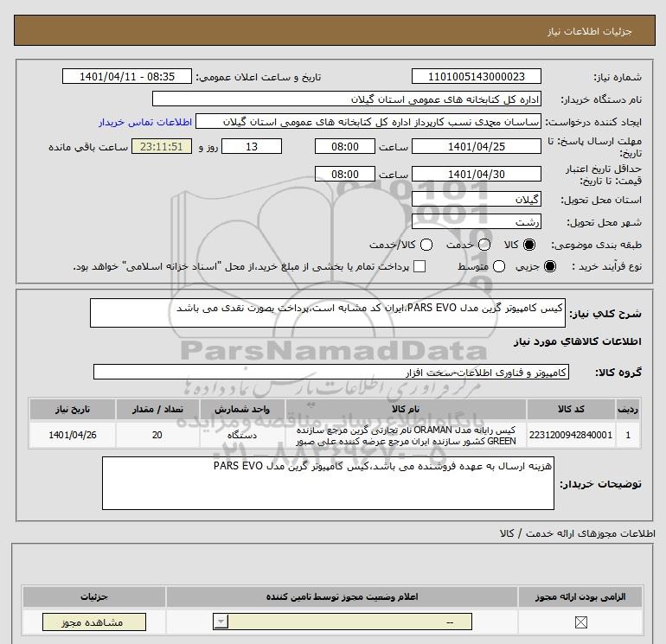
Task: Toggle the Islamic treasury payment checkbox
Action: pos(419,266)
